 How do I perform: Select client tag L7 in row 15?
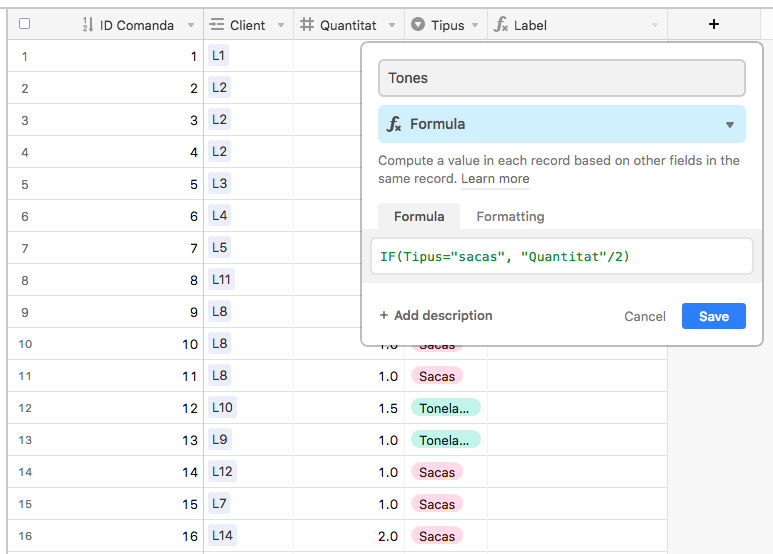(219, 503)
